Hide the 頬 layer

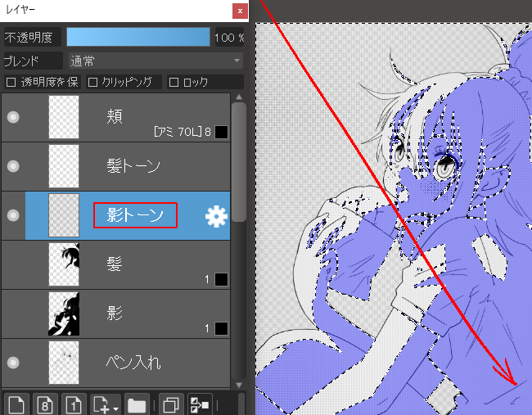[13, 117]
